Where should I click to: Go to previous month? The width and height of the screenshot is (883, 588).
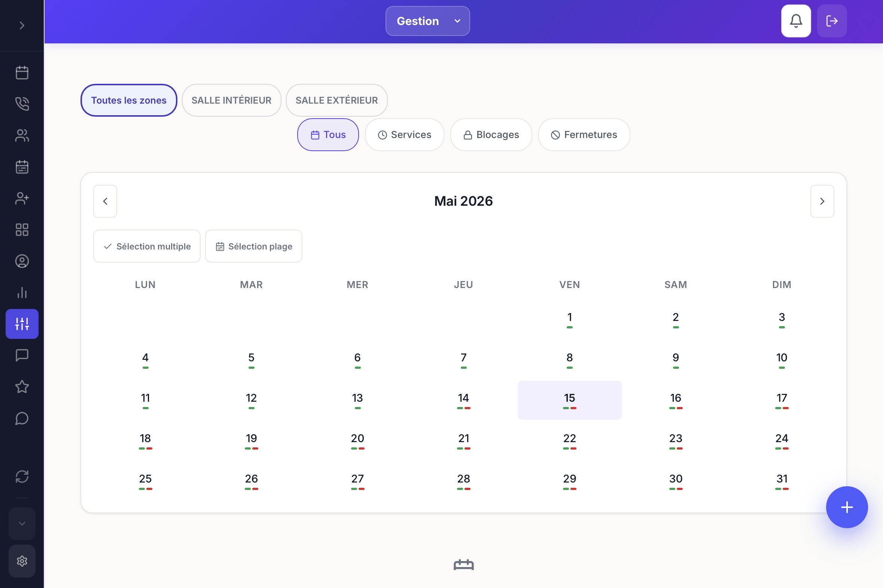(x=105, y=201)
